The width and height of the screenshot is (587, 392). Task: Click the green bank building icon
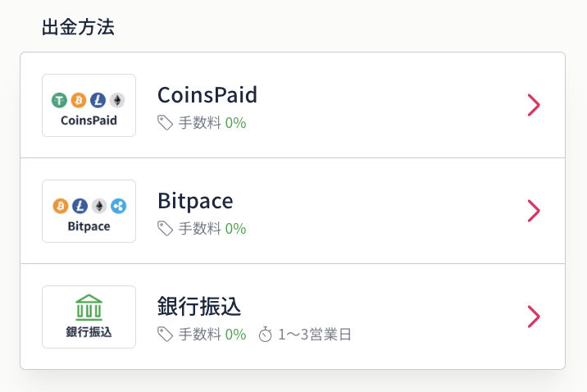pyautogui.click(x=89, y=308)
